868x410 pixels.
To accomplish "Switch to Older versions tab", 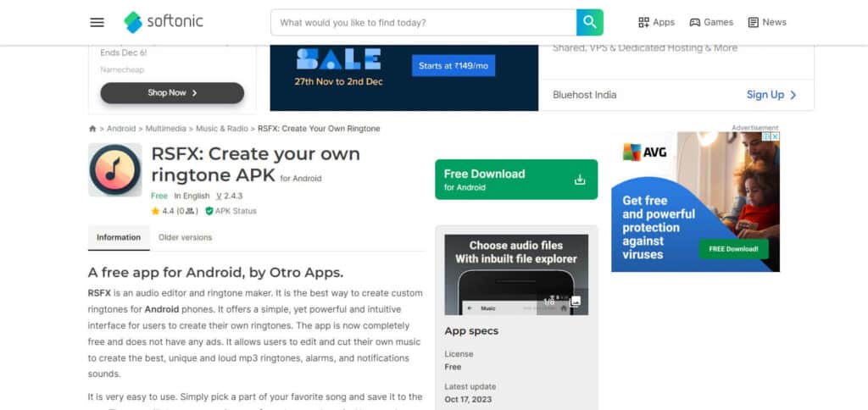I will [x=185, y=237].
